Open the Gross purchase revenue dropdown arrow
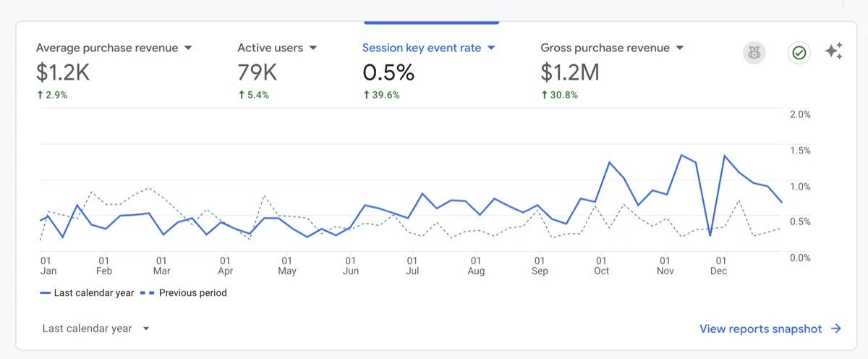The image size is (868, 359). 679,48
